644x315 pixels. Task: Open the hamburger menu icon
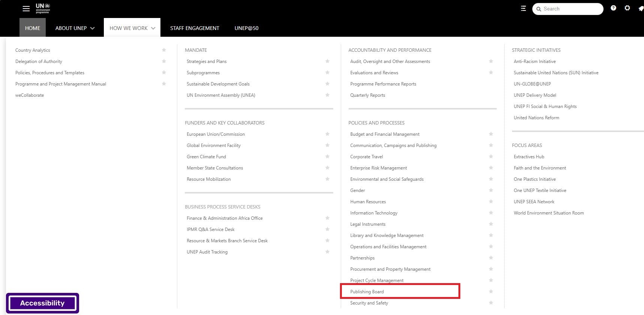point(26,9)
